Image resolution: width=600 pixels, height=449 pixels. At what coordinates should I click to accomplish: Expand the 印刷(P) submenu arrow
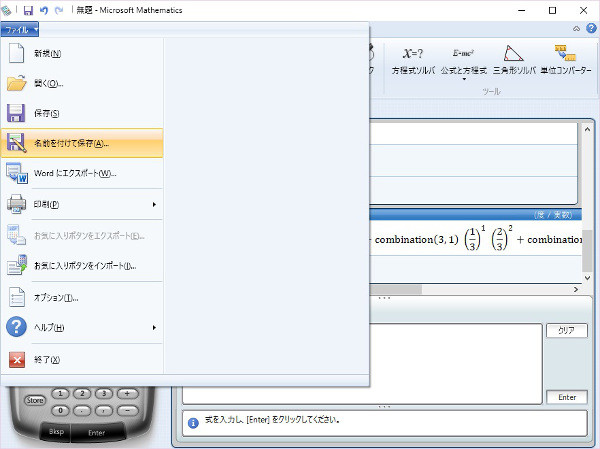click(154, 204)
